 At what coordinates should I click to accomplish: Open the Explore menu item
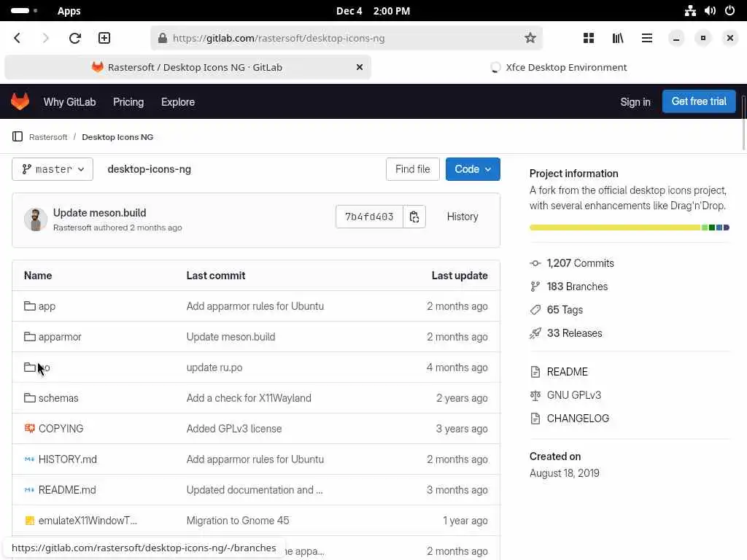[178, 102]
